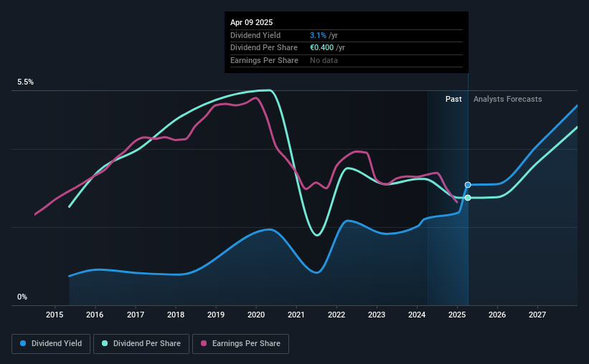Click the 2022 x-axis label
This screenshot has height=364, width=589.
click(336, 315)
